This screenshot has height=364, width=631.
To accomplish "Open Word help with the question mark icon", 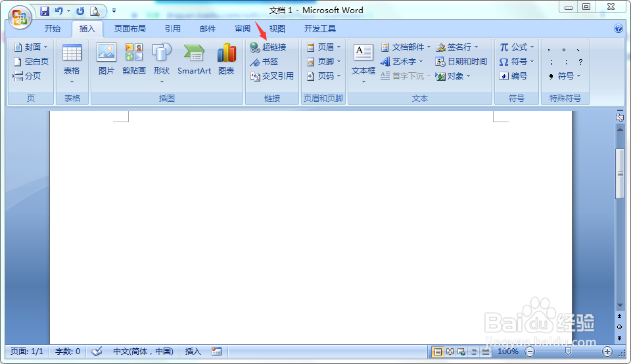I will [619, 28].
